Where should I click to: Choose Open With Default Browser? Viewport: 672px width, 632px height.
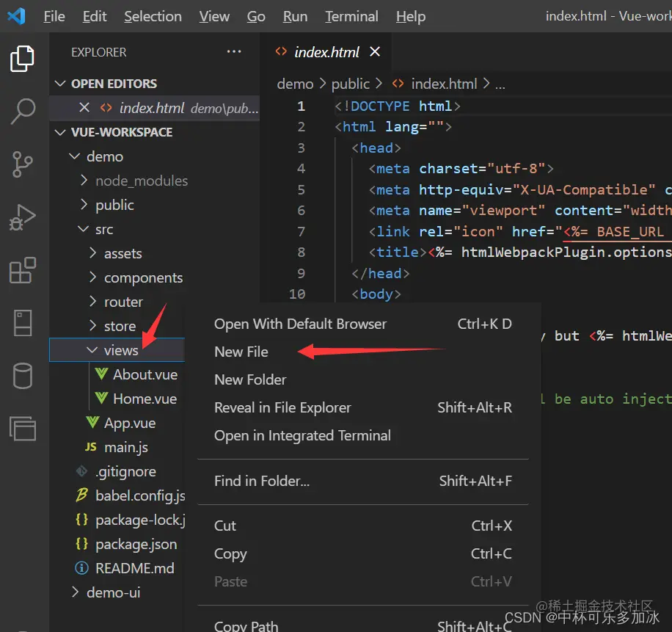(x=363, y=324)
